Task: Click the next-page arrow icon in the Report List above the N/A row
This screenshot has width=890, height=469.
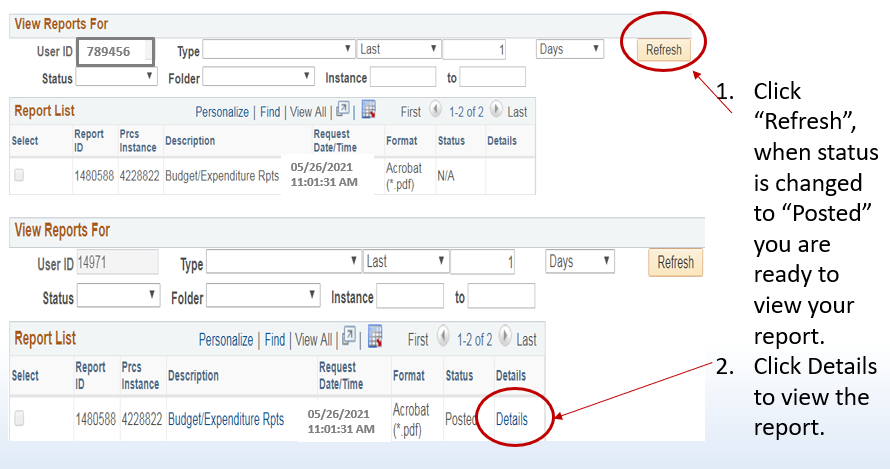Action: coord(496,109)
